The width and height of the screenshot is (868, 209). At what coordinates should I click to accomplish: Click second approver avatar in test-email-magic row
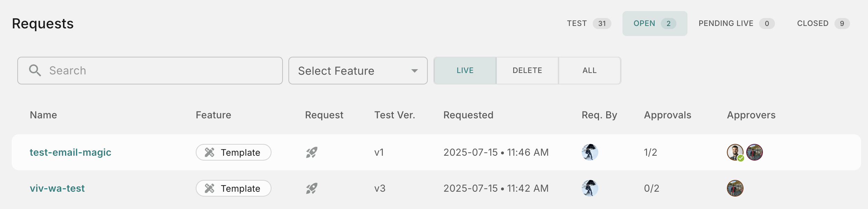[754, 152]
